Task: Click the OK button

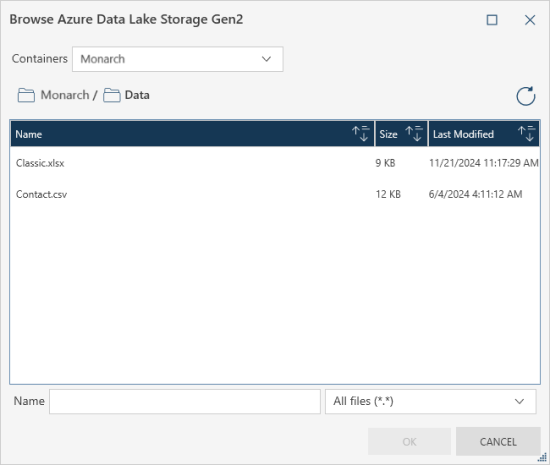Action: point(409,442)
